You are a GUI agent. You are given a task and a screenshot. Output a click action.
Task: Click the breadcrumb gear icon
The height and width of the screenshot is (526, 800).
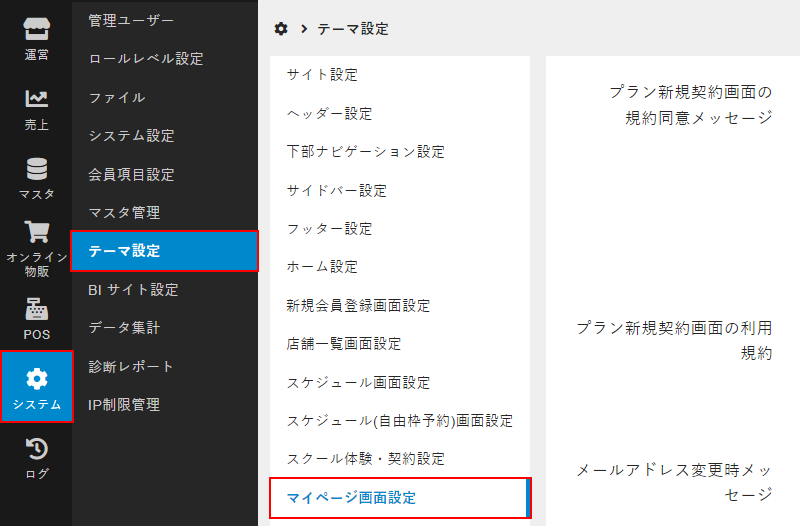(281, 29)
